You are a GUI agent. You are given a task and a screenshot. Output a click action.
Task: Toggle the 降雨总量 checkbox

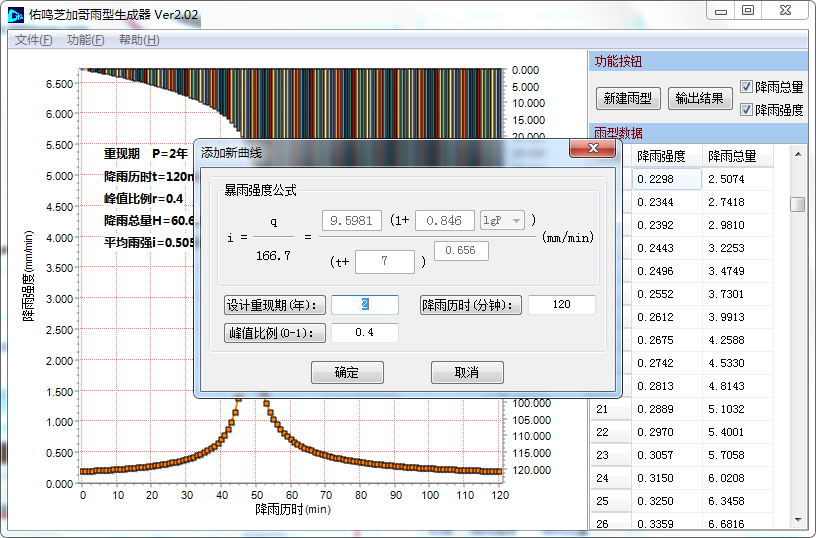747,87
